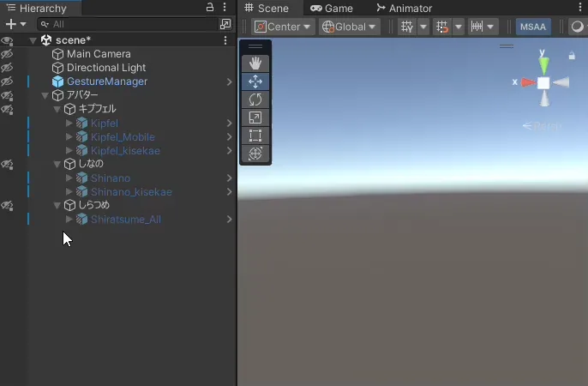Viewport: 588px width, 386px height.
Task: Toggle visibility of GestureManager
Action: pyautogui.click(x=7, y=81)
